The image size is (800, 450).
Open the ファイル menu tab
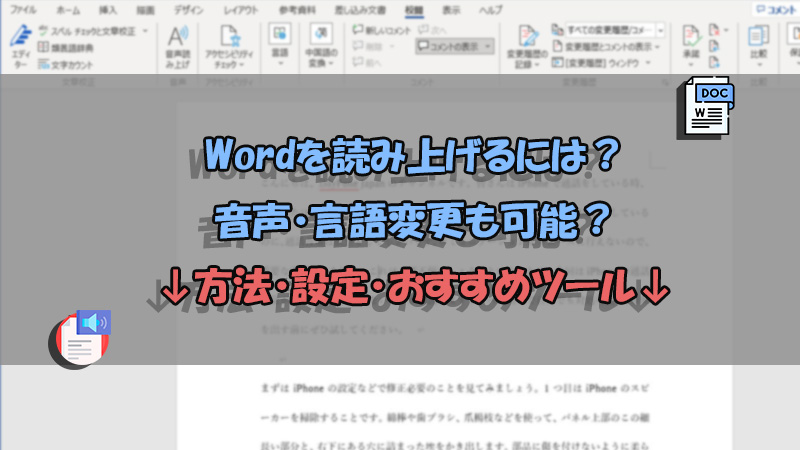click(22, 8)
